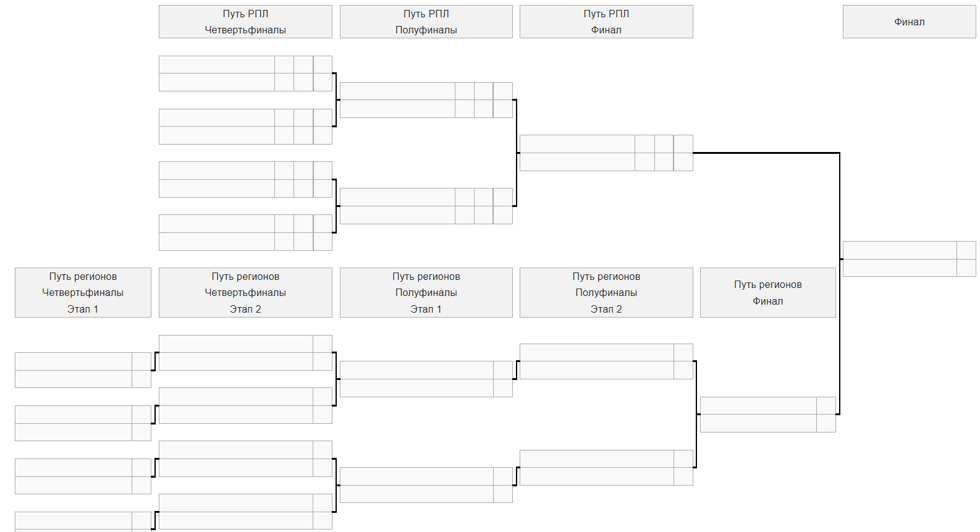Click the 'Путь РПЛ Полуфиналы' column header

click(426, 22)
